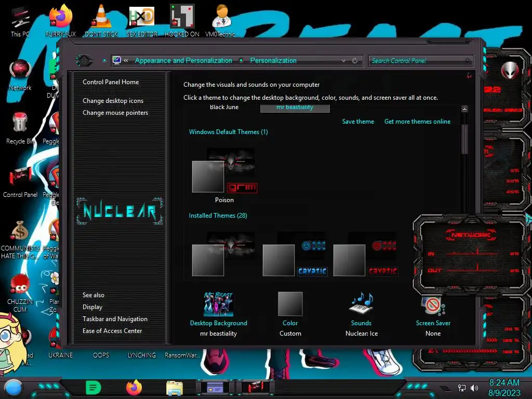Open the money bag COMMUNISTS HATE THIS shortcut

[x=20, y=239]
